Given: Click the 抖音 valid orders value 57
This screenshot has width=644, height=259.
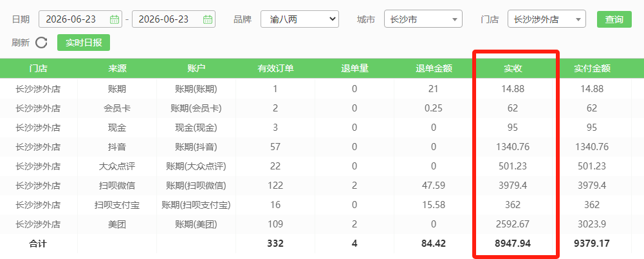Looking at the screenshot, I should point(275,147).
